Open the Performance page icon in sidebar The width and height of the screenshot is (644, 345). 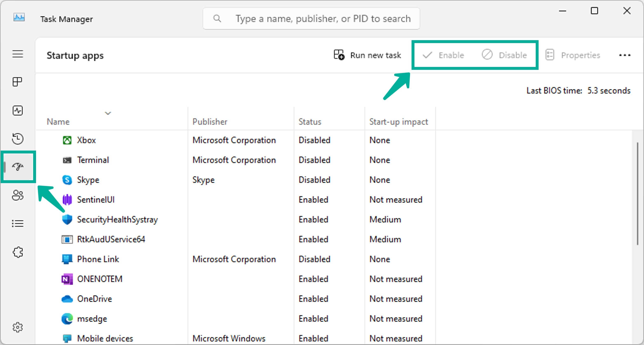(x=17, y=111)
